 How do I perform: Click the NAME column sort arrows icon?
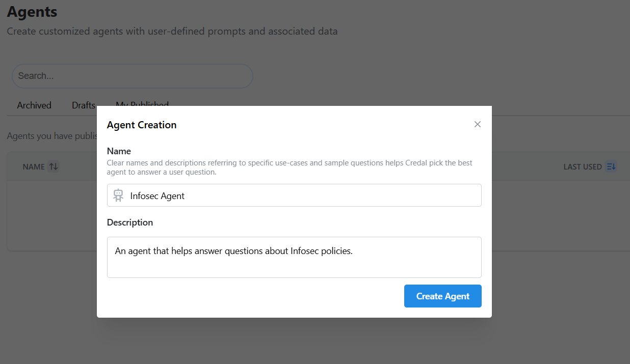point(54,166)
